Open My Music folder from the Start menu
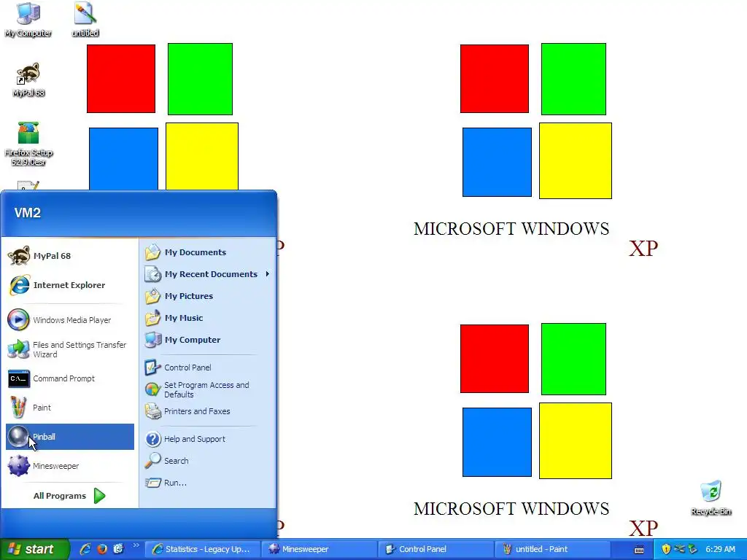Image resolution: width=747 pixels, height=560 pixels. click(x=207, y=318)
